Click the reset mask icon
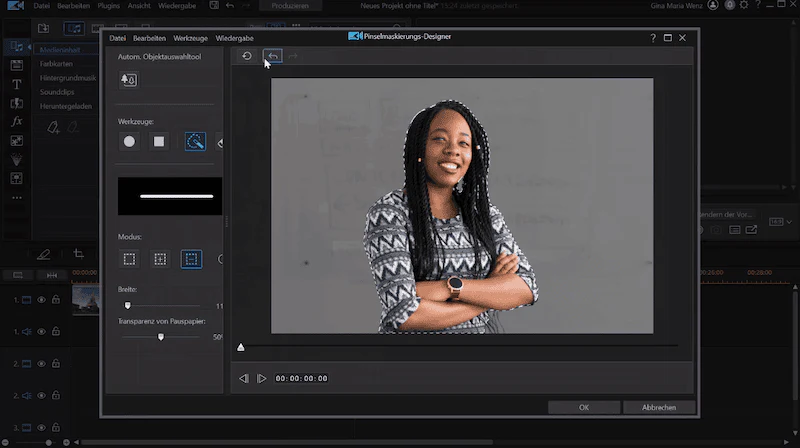 coord(247,56)
